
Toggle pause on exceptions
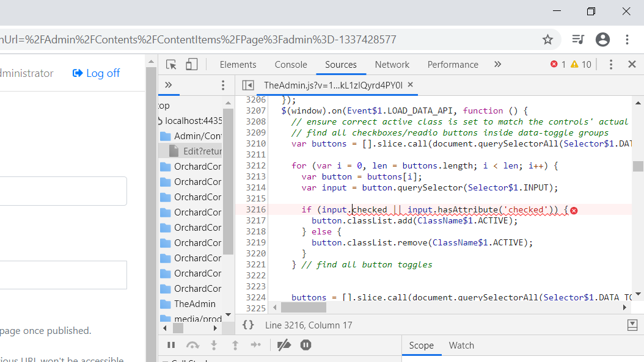[x=305, y=345]
